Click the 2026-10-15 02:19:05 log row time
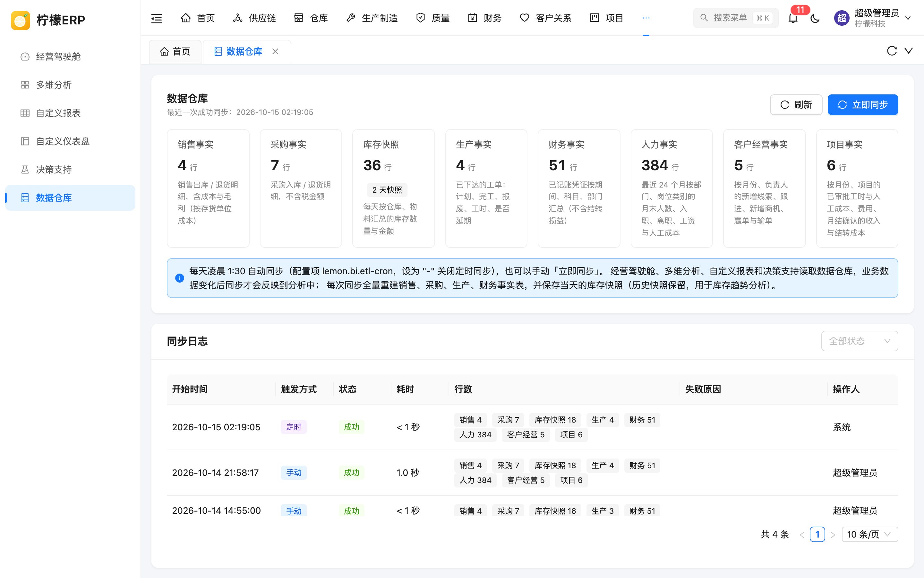Screen dimensions: 924x578 [216, 427]
